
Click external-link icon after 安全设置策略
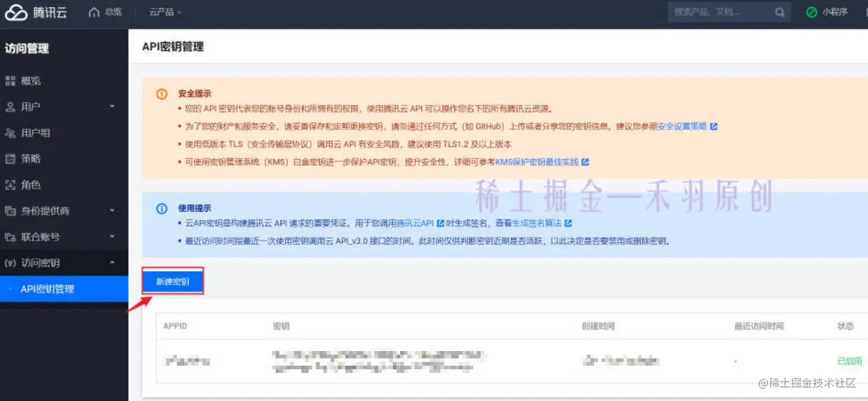pos(714,127)
